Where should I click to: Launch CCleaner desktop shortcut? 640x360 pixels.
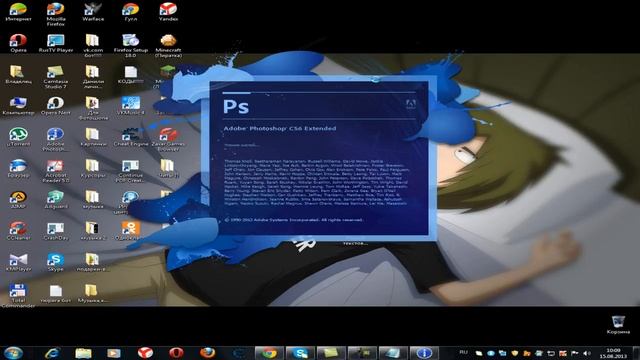click(18, 231)
